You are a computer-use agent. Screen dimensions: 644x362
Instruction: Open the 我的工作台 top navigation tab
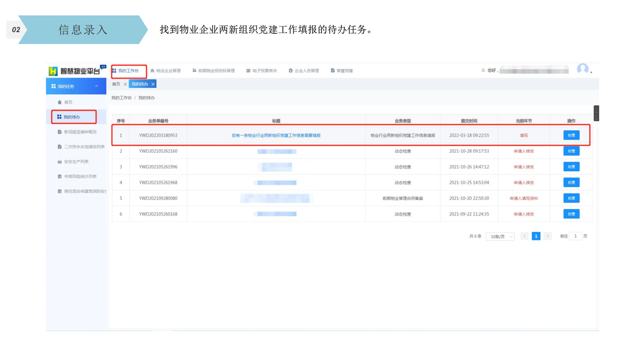coord(125,70)
